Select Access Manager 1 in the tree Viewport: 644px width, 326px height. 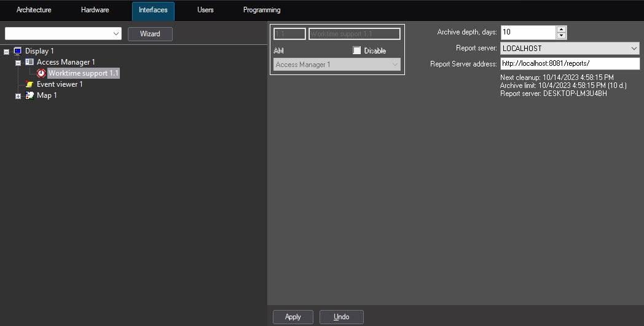coord(66,62)
